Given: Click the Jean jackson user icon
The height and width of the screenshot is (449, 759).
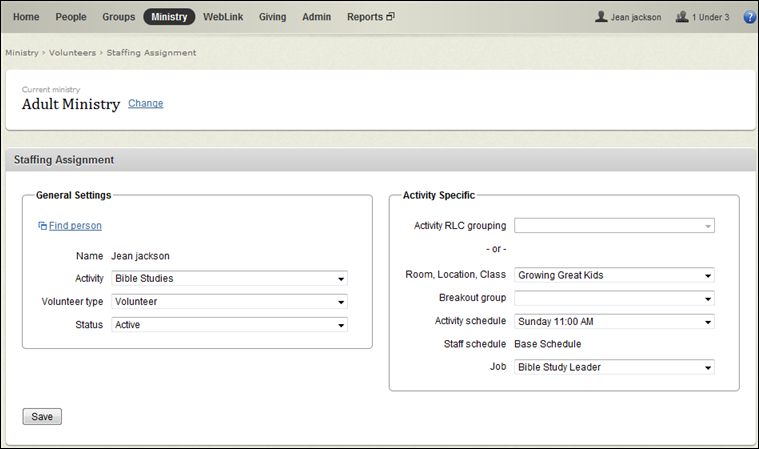Looking at the screenshot, I should pos(601,17).
